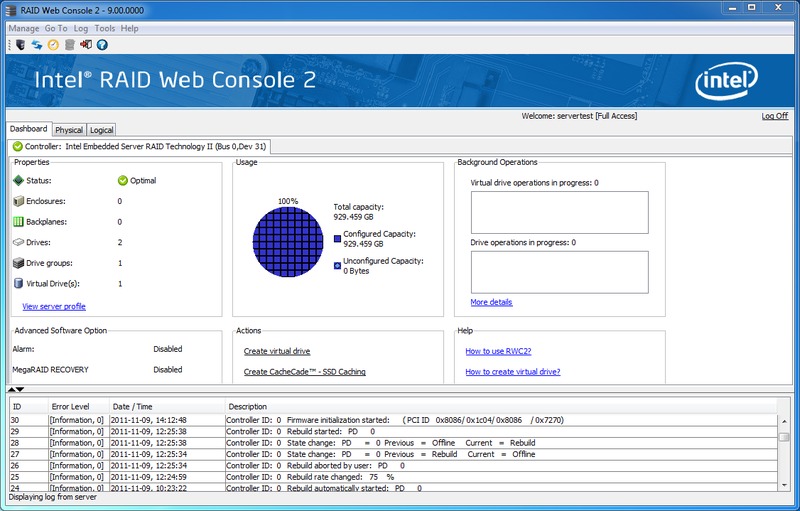The image size is (800, 511).
Task: Collapse log pane with splitter down arrow
Action: pos(20,389)
